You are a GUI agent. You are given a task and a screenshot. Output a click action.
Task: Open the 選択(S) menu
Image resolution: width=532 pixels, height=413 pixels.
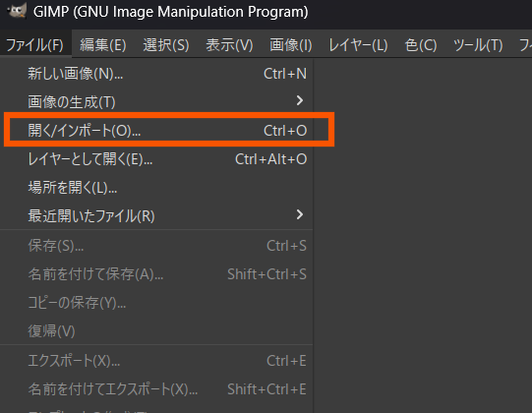tap(166, 45)
